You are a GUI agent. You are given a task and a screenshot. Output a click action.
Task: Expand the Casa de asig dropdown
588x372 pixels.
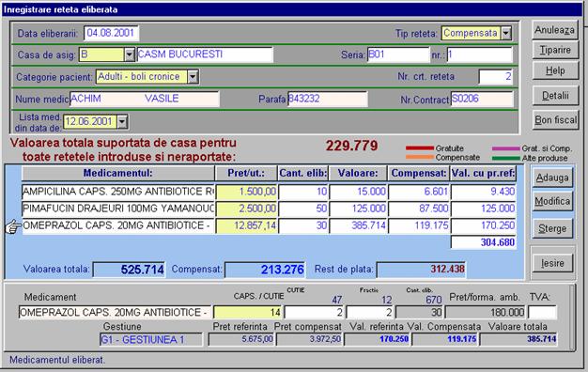[129, 54]
